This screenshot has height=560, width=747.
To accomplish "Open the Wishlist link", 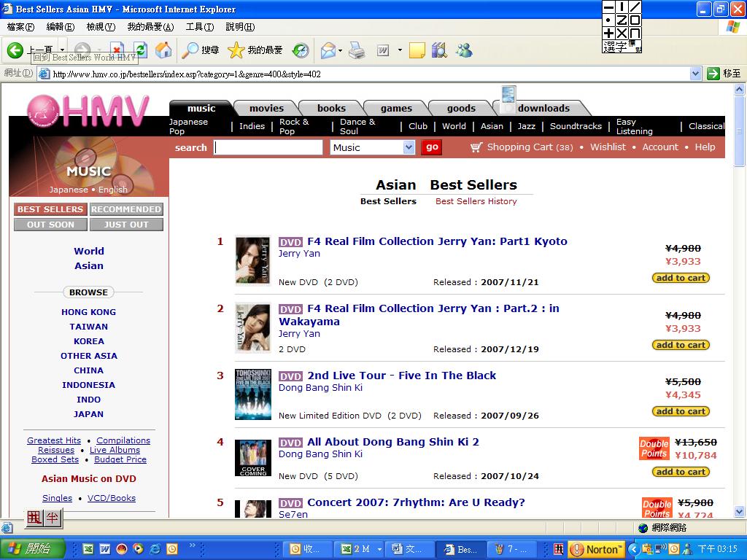I will (608, 147).
